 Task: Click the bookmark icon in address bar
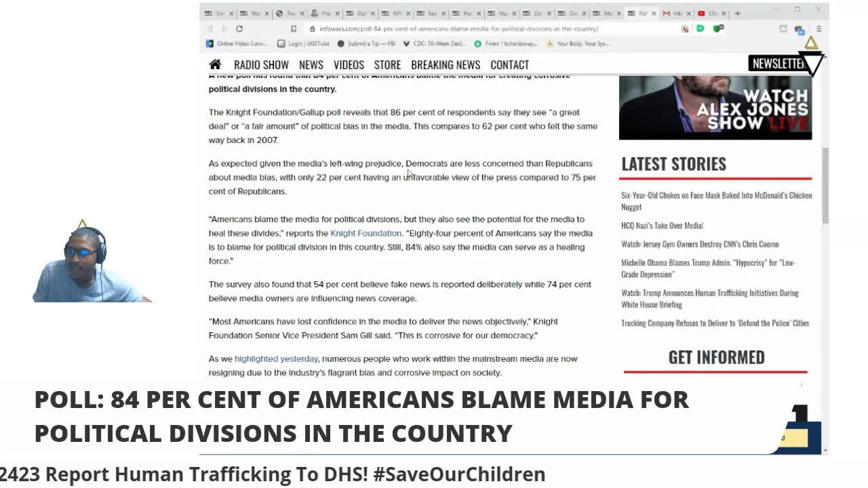pos(294,28)
